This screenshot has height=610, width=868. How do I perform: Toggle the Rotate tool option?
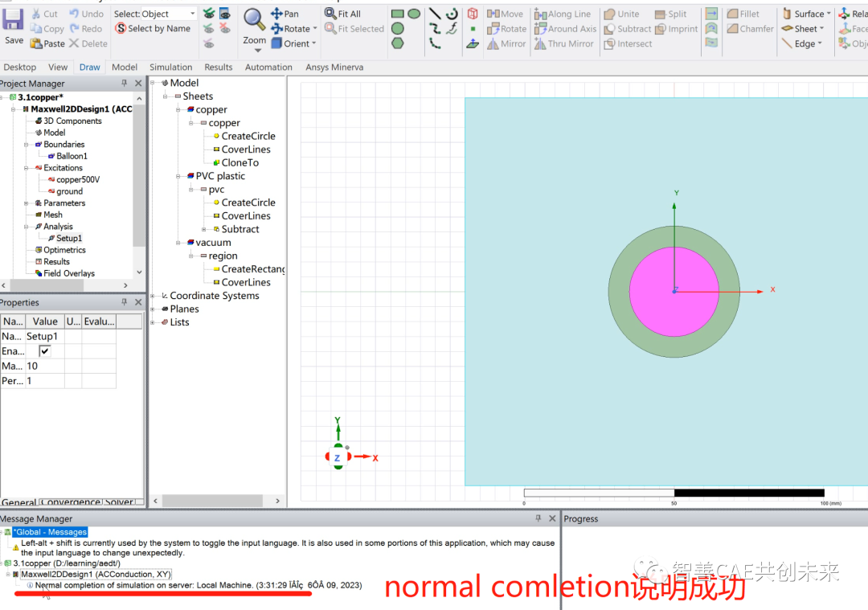[294, 28]
